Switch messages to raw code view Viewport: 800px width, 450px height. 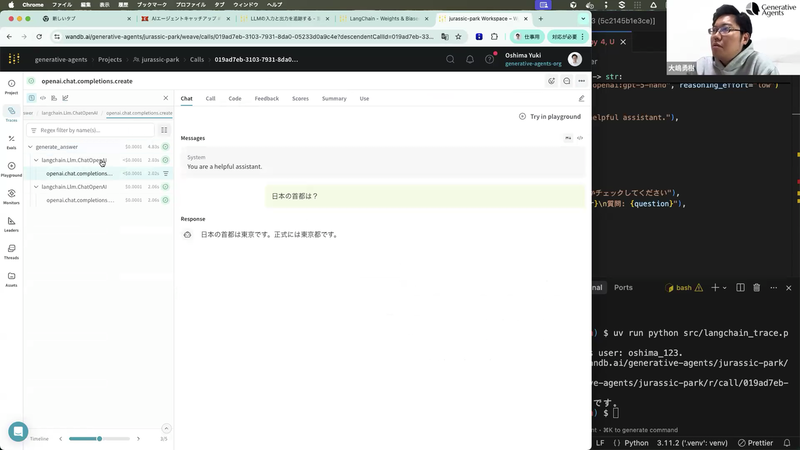tap(580, 138)
